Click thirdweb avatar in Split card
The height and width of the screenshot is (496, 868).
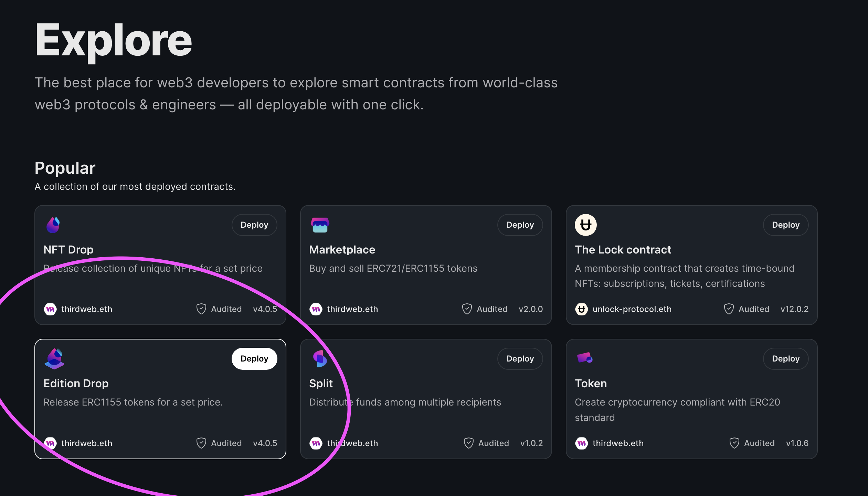[316, 443]
